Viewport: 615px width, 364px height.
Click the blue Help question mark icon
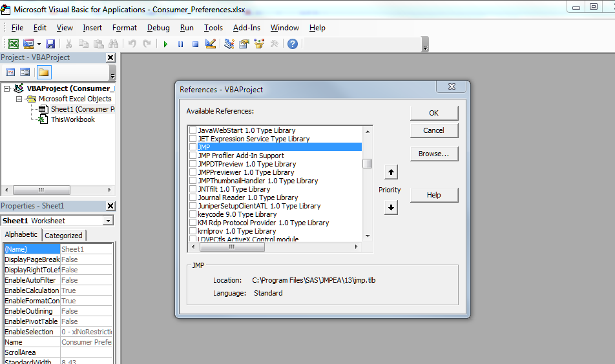click(x=293, y=44)
